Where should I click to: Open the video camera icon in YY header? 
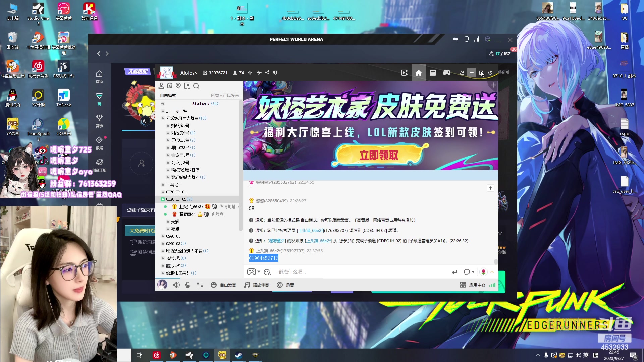405,73
